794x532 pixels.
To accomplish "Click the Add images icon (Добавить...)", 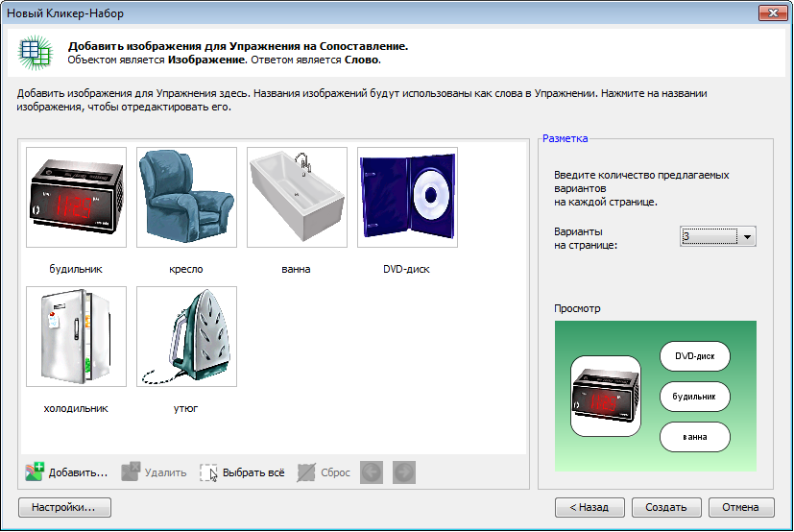I will [35, 472].
